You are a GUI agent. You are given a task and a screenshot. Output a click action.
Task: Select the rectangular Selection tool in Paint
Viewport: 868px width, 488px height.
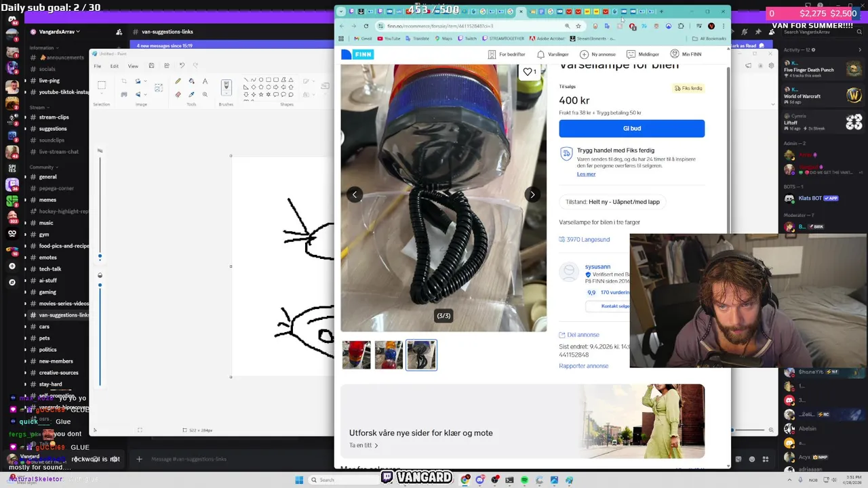[x=102, y=85]
